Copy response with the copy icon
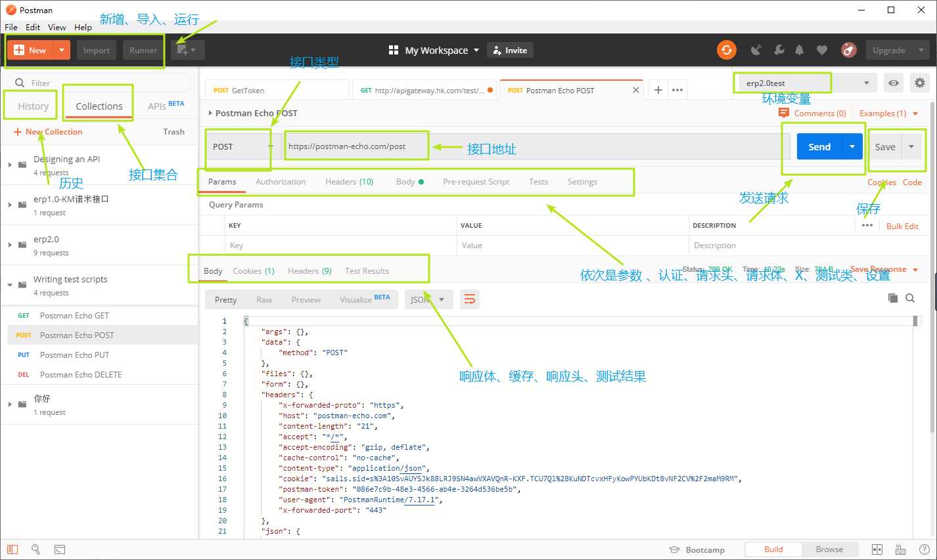937x560 pixels. click(893, 298)
